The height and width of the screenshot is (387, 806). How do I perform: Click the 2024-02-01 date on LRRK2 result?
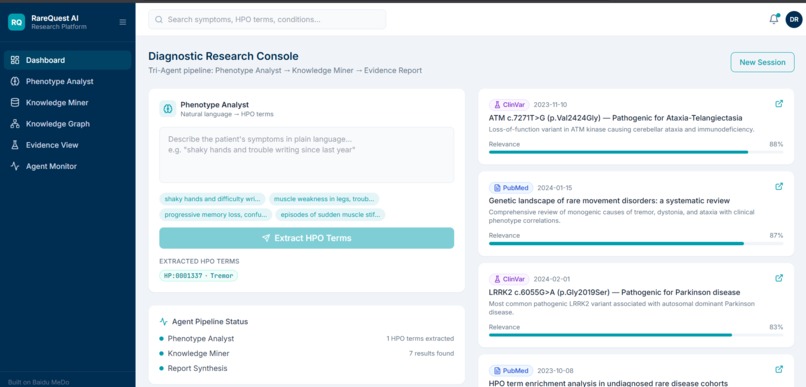click(x=552, y=280)
